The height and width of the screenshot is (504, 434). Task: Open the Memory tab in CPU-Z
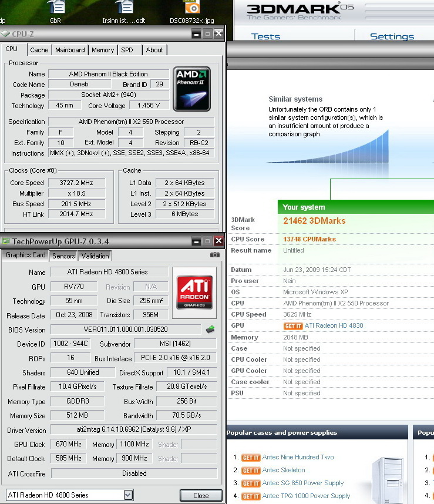(103, 50)
